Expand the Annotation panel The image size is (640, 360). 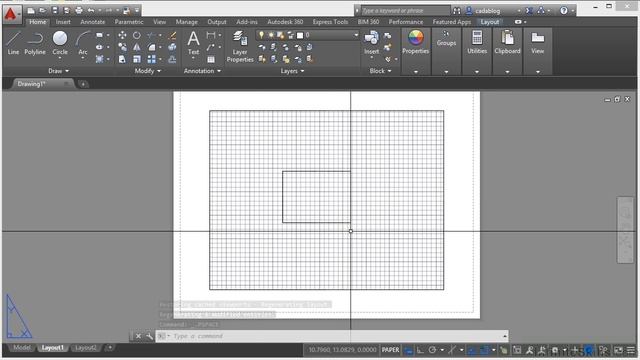click(x=202, y=71)
